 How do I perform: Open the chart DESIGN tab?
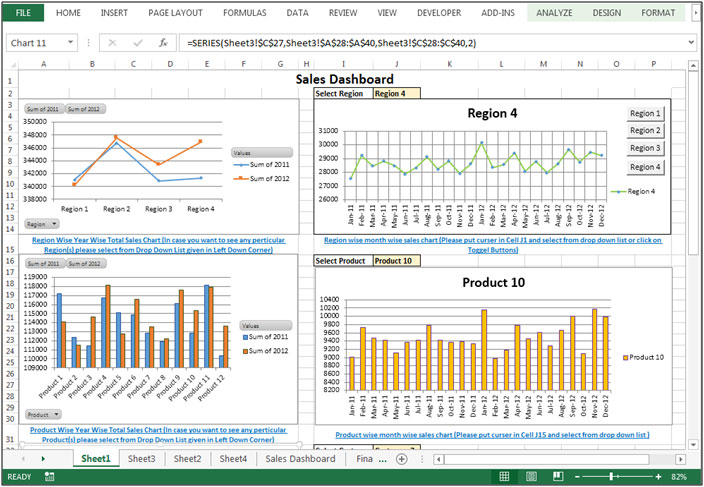(607, 13)
